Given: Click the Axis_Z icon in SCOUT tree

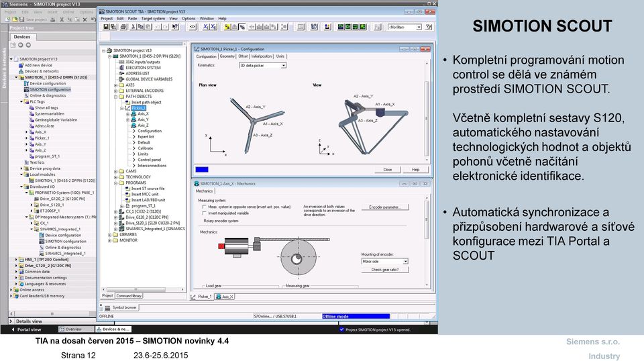Looking at the screenshot, I should 133,125.
